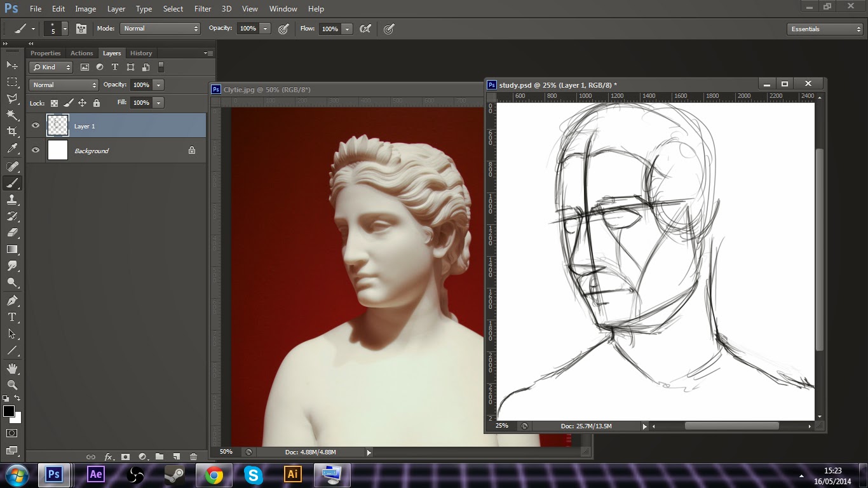Select the Polygonal Lasso tool
The height and width of the screenshot is (488, 868).
coord(12,98)
